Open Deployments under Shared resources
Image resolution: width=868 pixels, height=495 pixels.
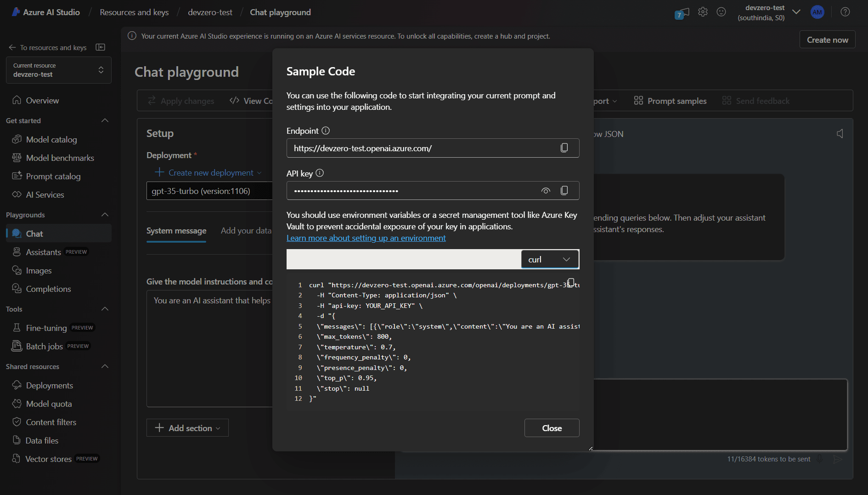pos(49,385)
